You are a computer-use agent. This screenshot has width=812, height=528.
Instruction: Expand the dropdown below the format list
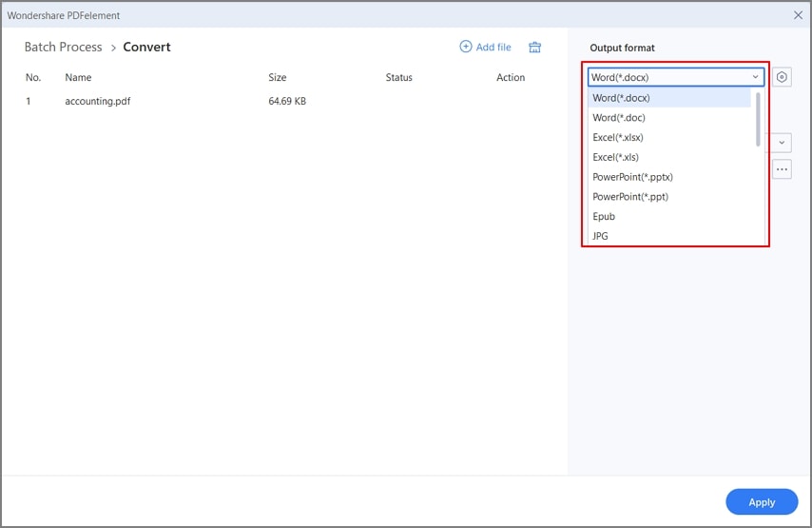tap(782, 143)
